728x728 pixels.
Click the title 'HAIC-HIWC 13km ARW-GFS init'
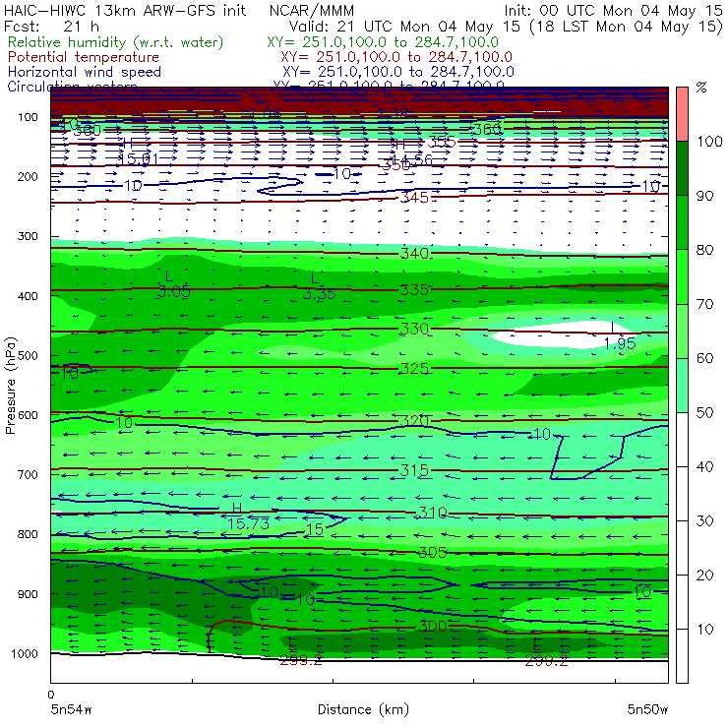click(x=124, y=10)
